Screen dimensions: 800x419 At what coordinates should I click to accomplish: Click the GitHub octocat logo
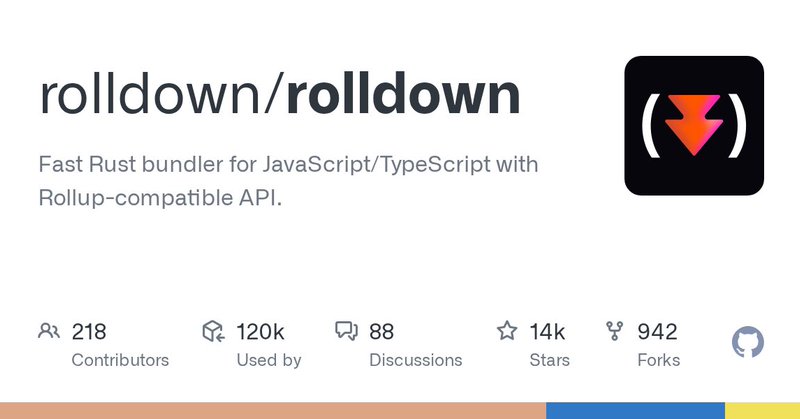(x=747, y=342)
